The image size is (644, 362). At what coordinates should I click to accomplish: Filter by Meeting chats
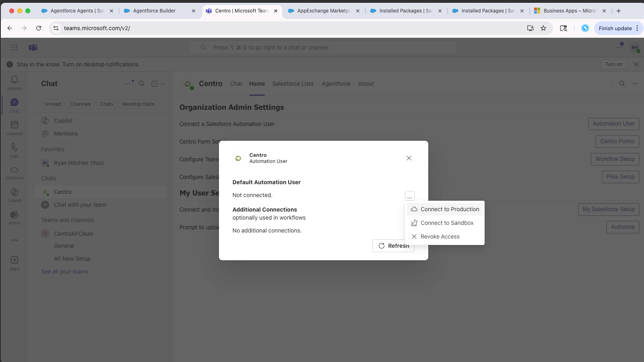[x=138, y=104]
